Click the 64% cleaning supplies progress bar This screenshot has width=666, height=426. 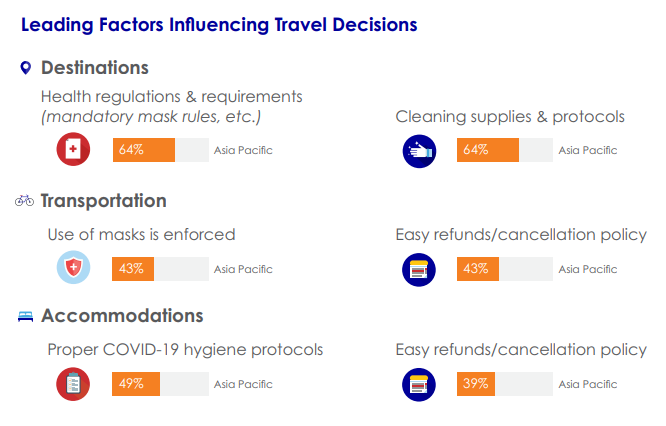click(x=505, y=150)
